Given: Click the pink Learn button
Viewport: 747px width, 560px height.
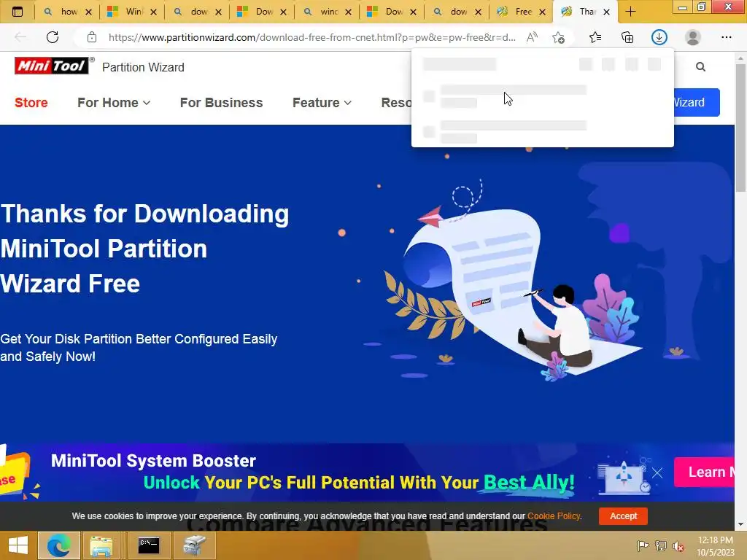Looking at the screenshot, I should pyautogui.click(x=704, y=472).
